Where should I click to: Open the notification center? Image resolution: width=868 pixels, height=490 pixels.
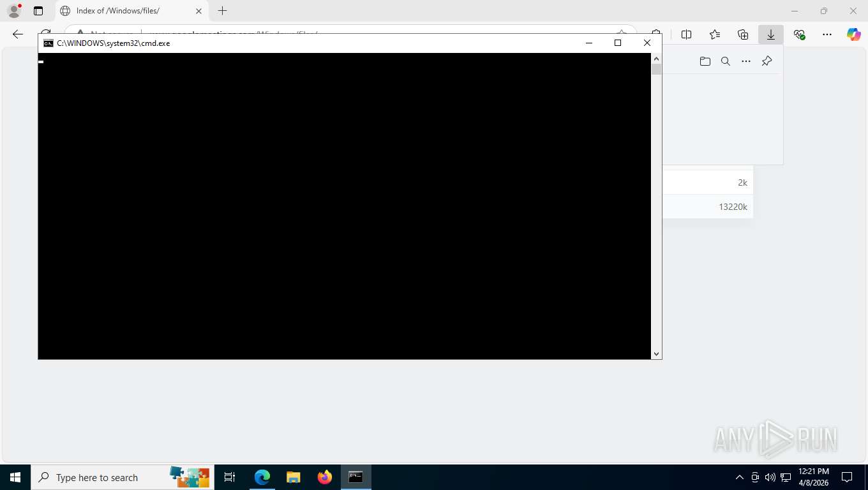click(847, 477)
